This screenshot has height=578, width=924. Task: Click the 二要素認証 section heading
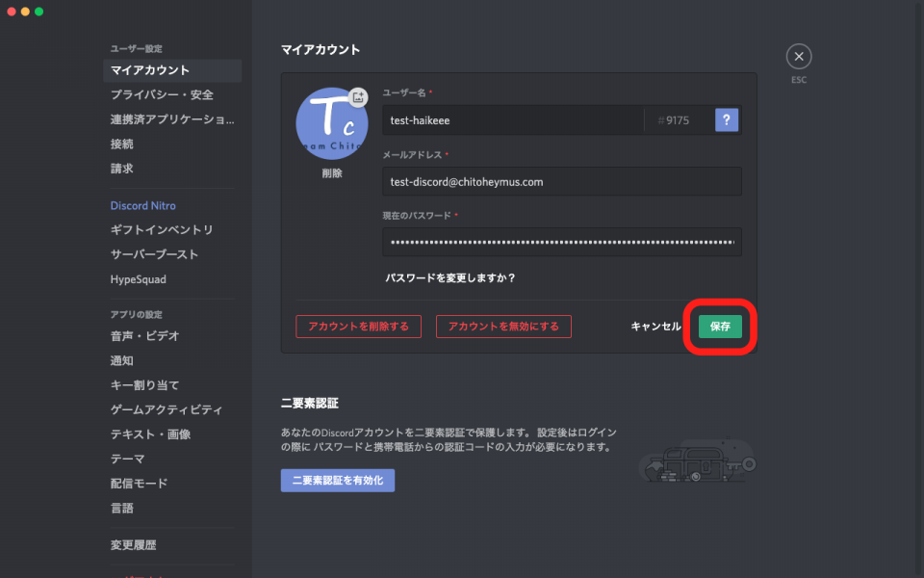309,404
